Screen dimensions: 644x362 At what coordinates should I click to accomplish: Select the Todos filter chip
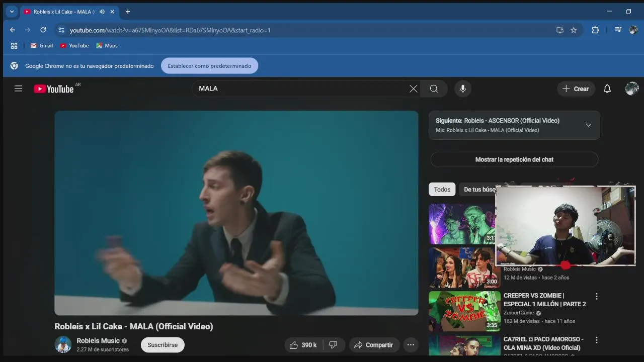click(442, 190)
